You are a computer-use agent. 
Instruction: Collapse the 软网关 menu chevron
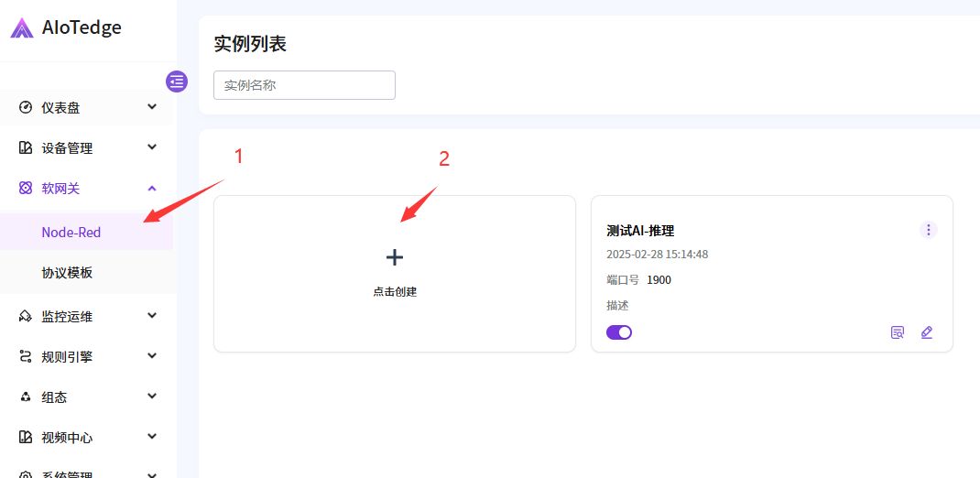[152, 188]
